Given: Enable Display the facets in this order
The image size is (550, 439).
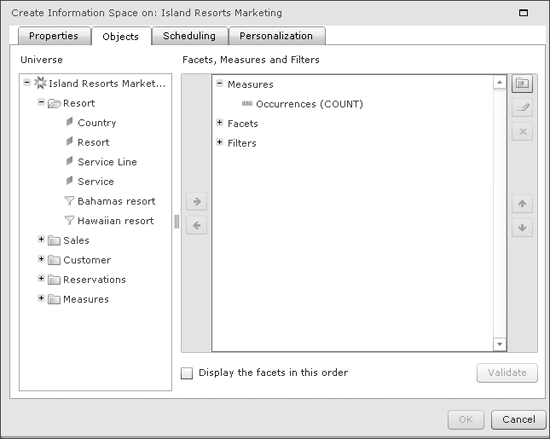Looking at the screenshot, I should [x=187, y=373].
